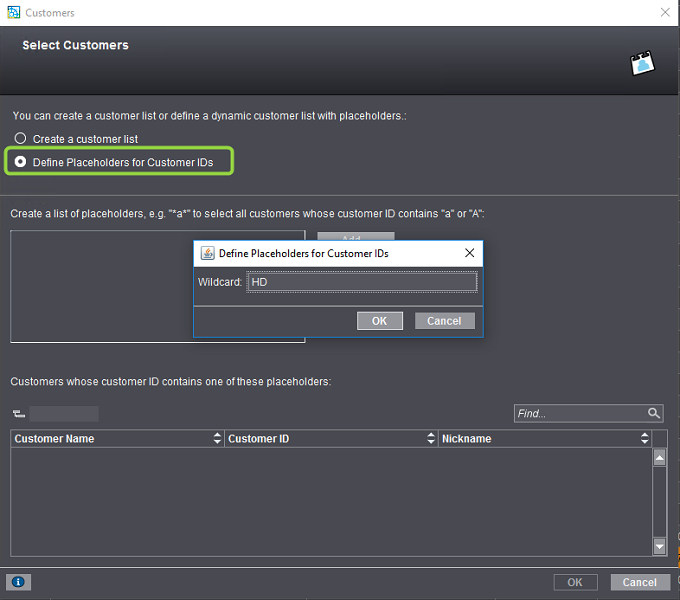Confirm the wildcard with dialog OK button

(379, 321)
